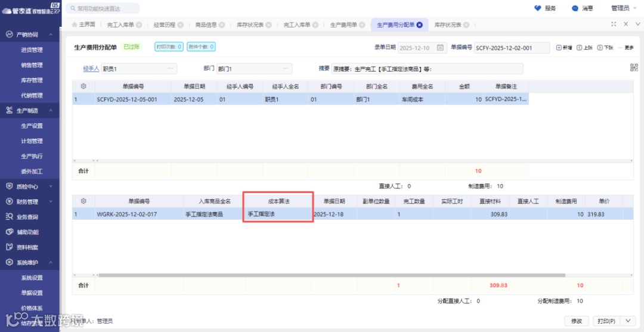Open the 更多 more options menu
Image resolution: width=644 pixels, height=332 pixels.
(x=626, y=48)
